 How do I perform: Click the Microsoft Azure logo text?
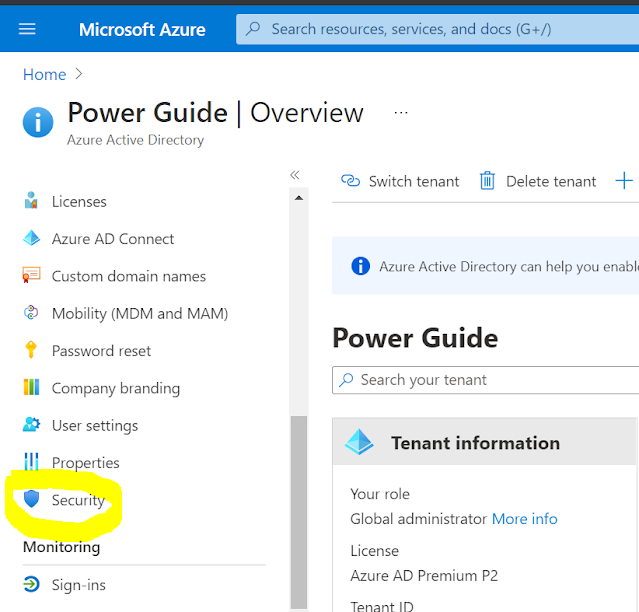pos(142,29)
